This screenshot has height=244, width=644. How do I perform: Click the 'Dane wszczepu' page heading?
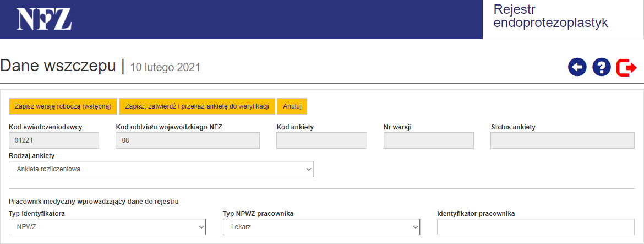coord(58,66)
